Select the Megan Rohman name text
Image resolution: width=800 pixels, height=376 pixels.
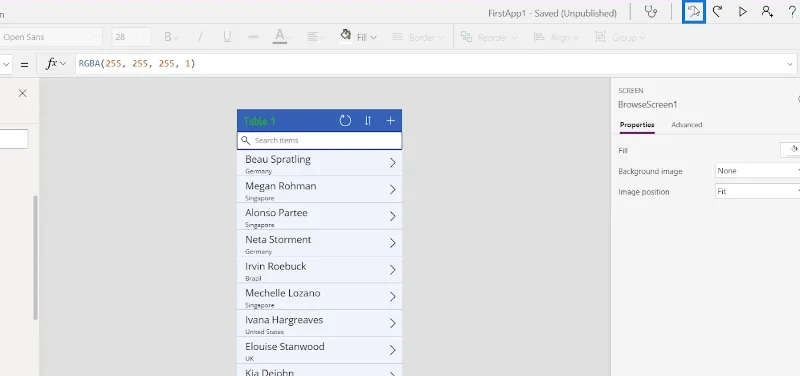pos(281,186)
